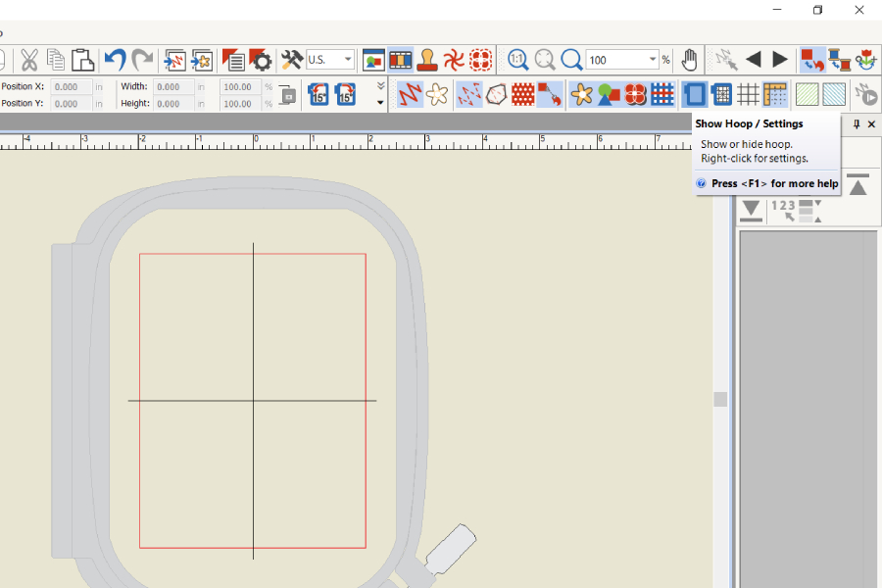882x588 pixels.
Task: Click the Cut scissors icon
Action: point(29,60)
